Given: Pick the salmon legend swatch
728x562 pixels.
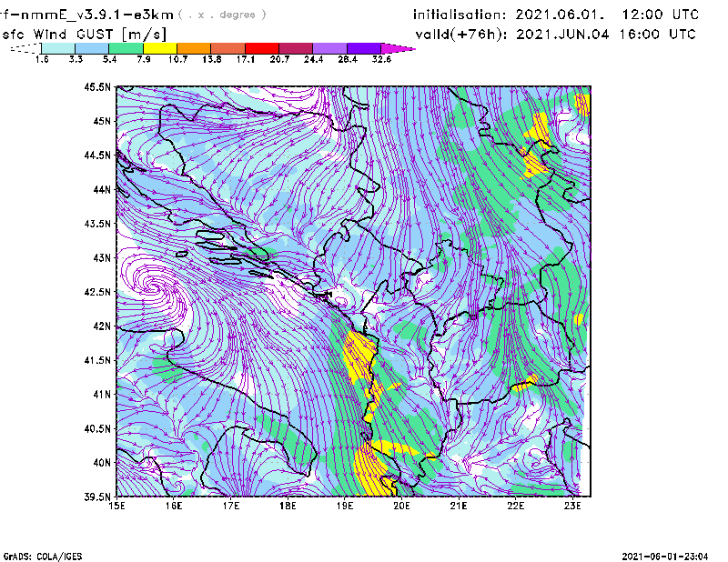Looking at the screenshot, I should tap(228, 48).
